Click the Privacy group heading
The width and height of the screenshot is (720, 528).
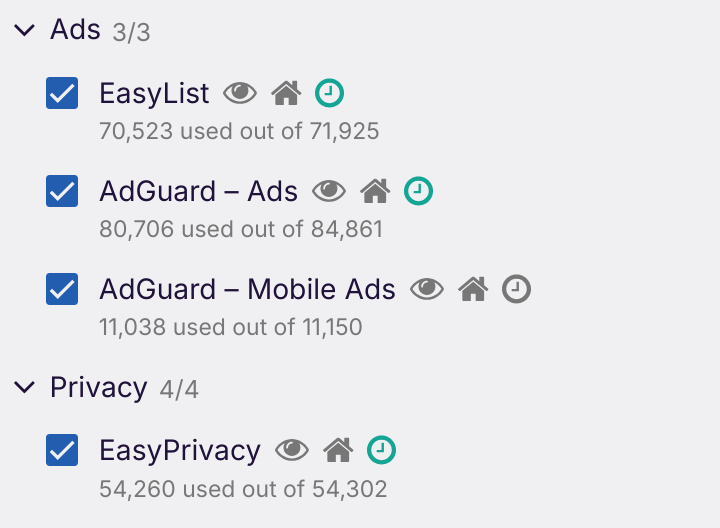coord(99,388)
